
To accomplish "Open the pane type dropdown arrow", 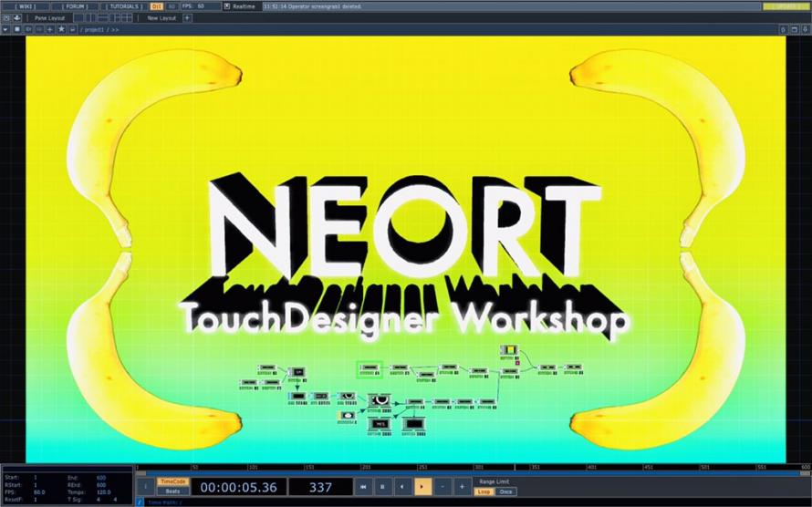I will pos(5,29).
